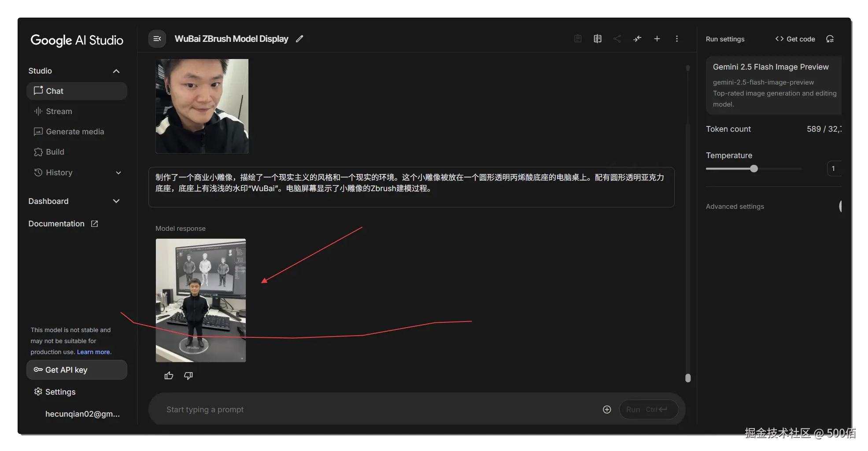Open the system instructions clipboard icon
The image size is (868, 451).
pos(578,39)
